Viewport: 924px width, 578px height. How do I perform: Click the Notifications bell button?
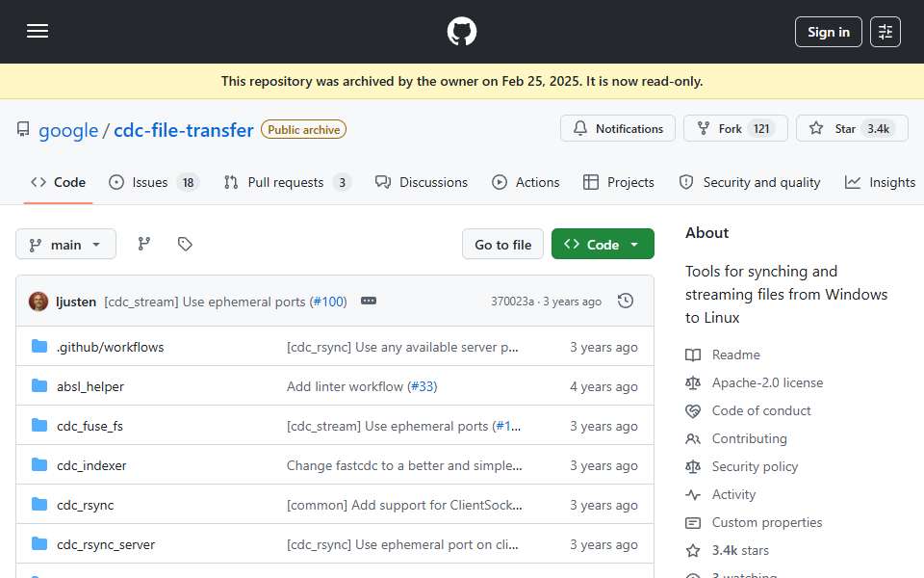(618, 128)
